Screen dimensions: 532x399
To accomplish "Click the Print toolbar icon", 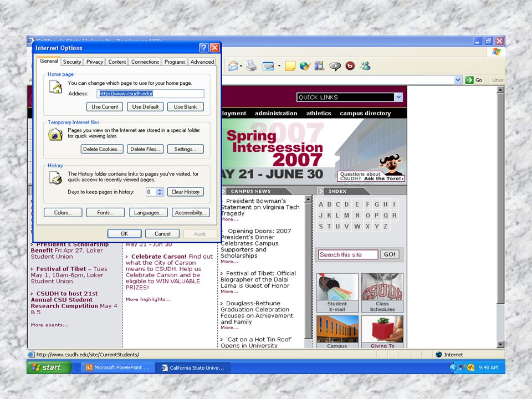I will pos(252,66).
